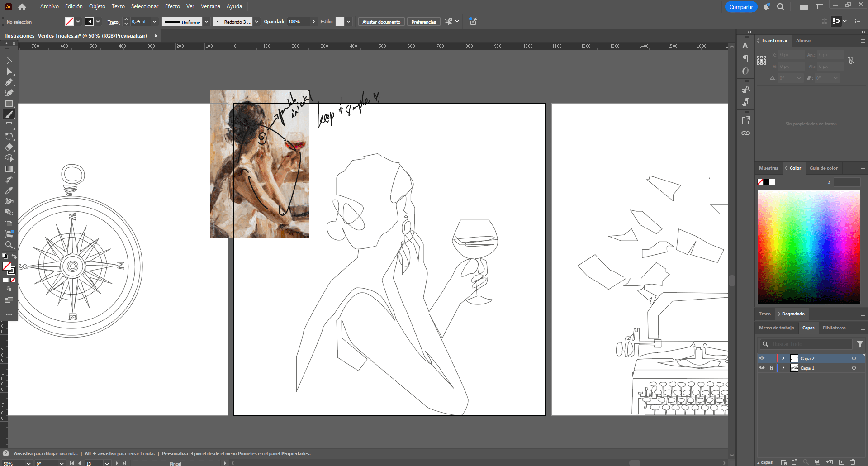
Task: Open the Opacidad value dropdown arrow
Action: [313, 22]
